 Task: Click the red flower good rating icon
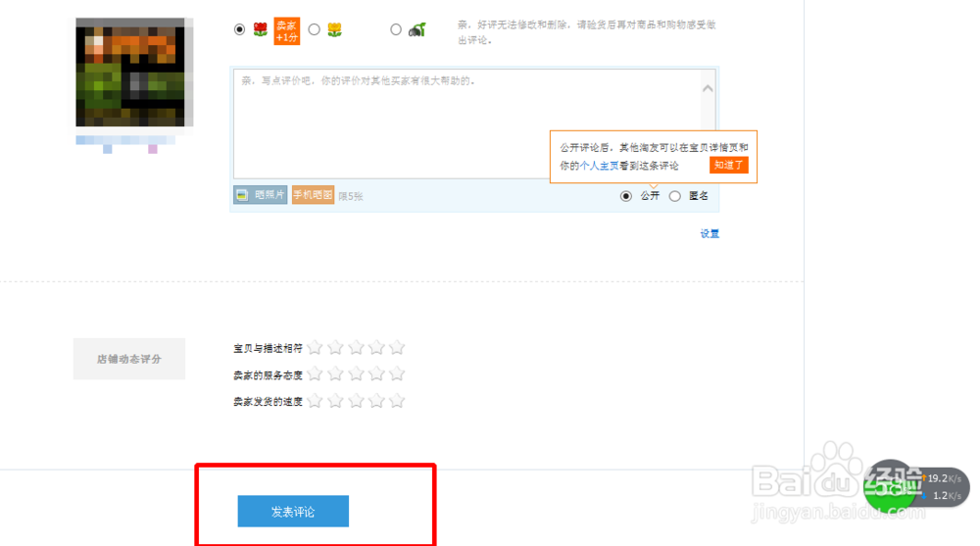261,29
